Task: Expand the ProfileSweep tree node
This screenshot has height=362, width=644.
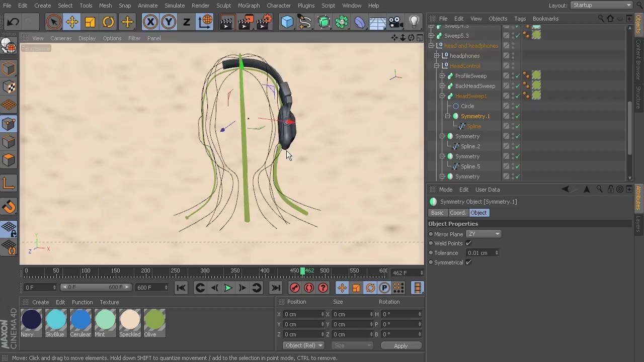Action: 442,76
